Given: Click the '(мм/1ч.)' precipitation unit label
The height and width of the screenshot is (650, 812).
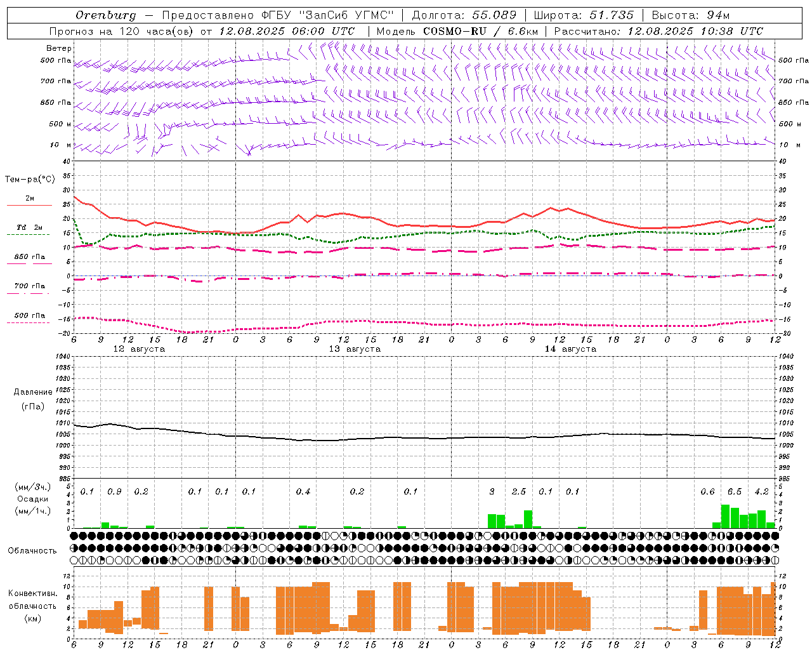Looking at the screenshot, I should pyautogui.click(x=33, y=511).
